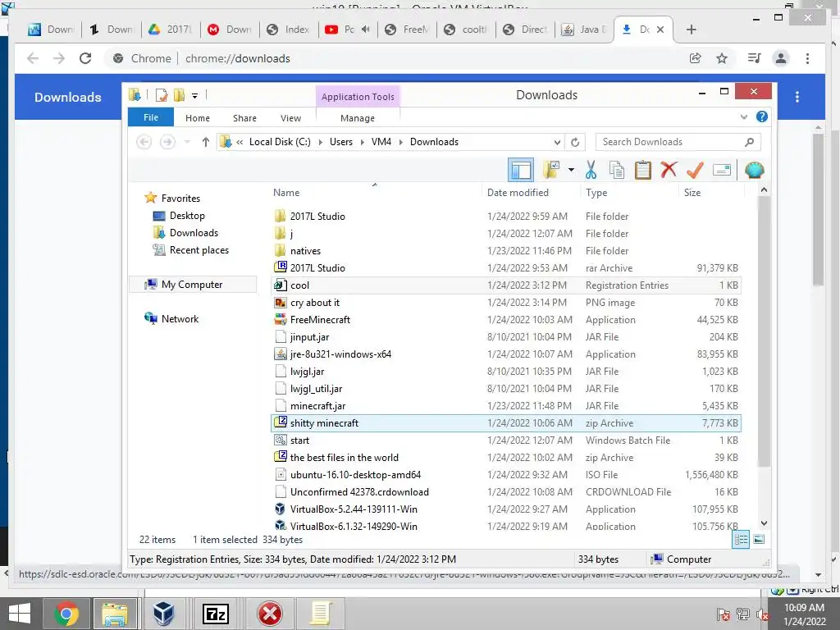Click the Copy toolbar icon

617,171
